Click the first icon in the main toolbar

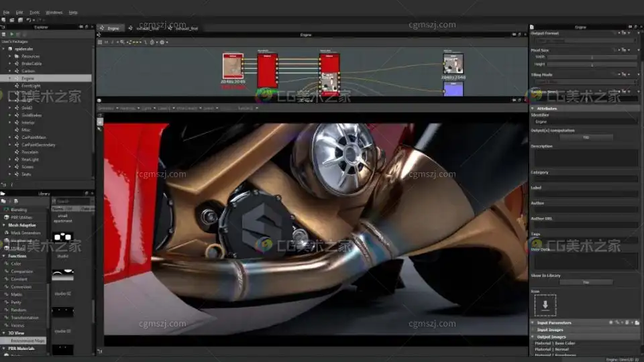[x=4, y=20]
